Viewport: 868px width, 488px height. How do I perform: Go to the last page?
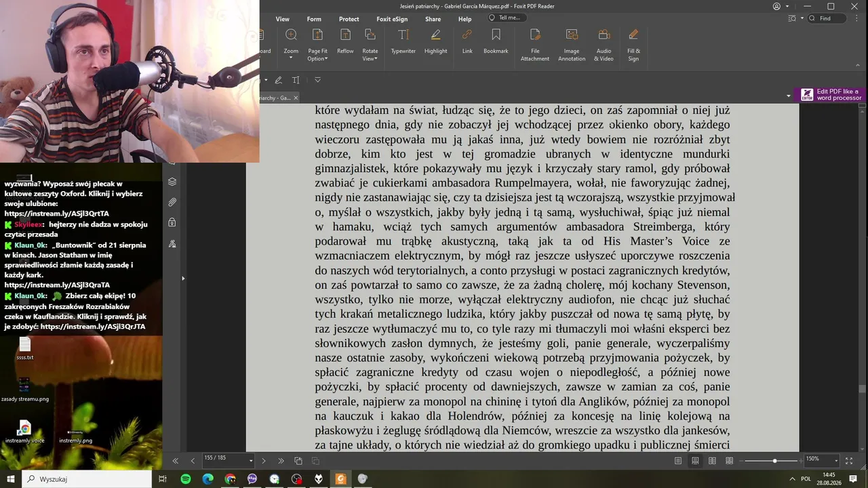click(x=281, y=461)
